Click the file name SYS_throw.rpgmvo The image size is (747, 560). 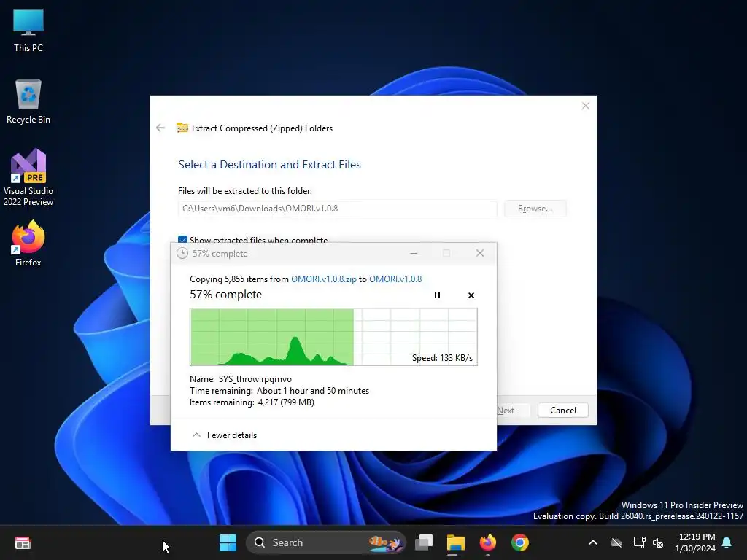click(255, 379)
